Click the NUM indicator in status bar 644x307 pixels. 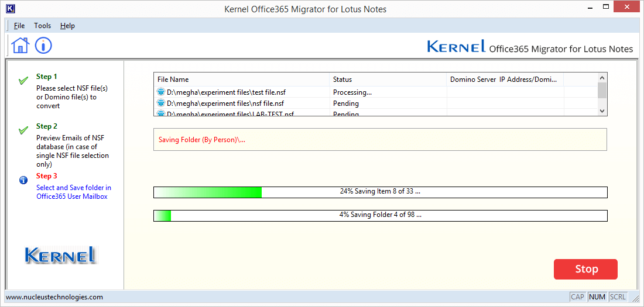tap(597, 296)
